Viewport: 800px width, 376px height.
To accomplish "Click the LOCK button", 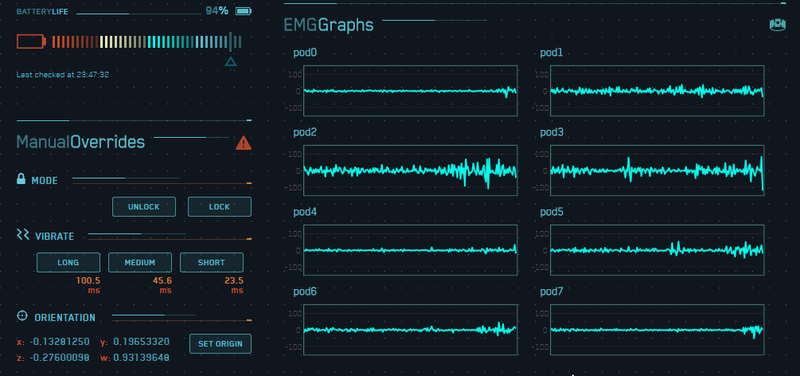I will [x=219, y=207].
